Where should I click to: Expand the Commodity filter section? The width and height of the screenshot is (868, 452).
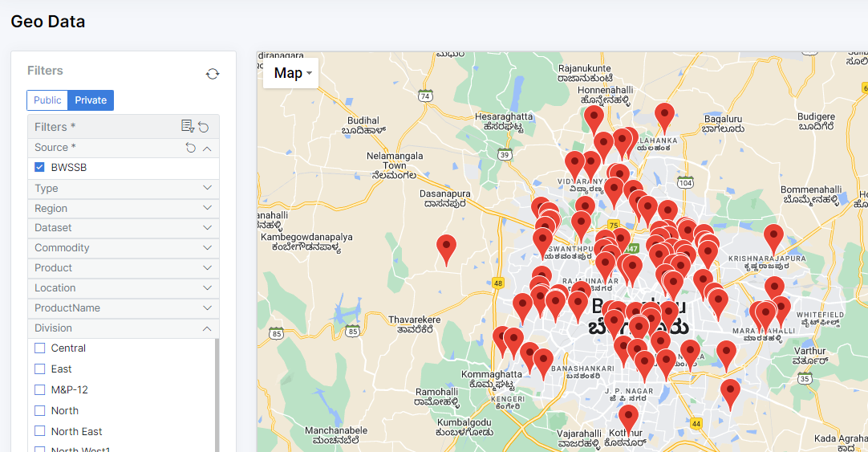207,248
